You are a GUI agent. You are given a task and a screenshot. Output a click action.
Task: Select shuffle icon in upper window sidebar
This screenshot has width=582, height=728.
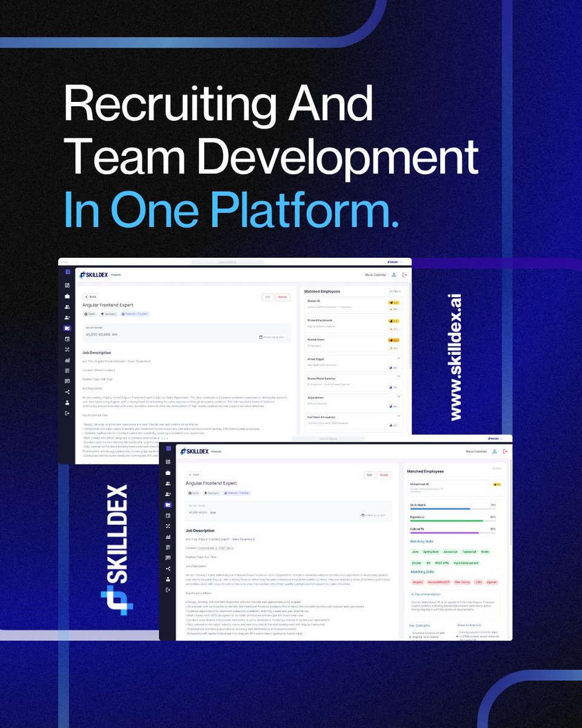click(x=67, y=350)
